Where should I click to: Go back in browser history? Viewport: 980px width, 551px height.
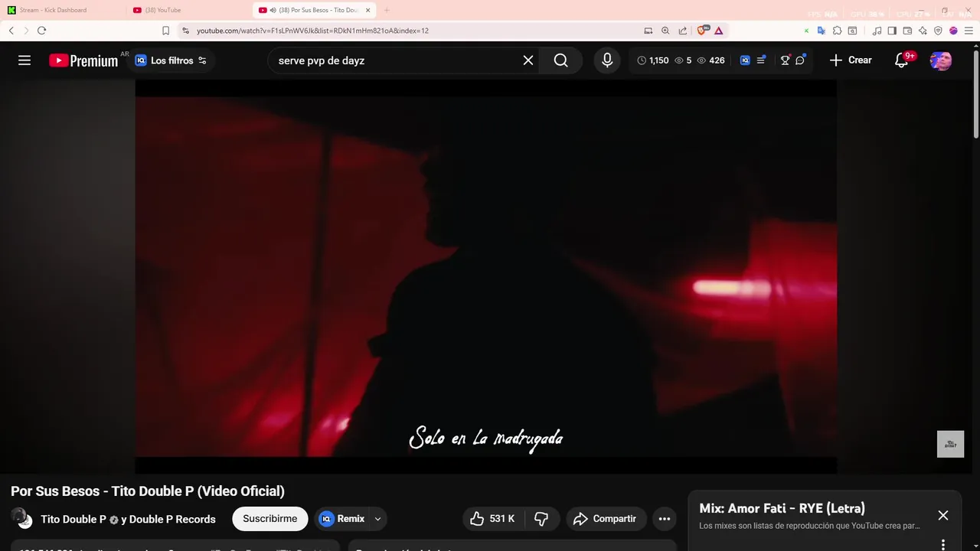[x=11, y=31]
